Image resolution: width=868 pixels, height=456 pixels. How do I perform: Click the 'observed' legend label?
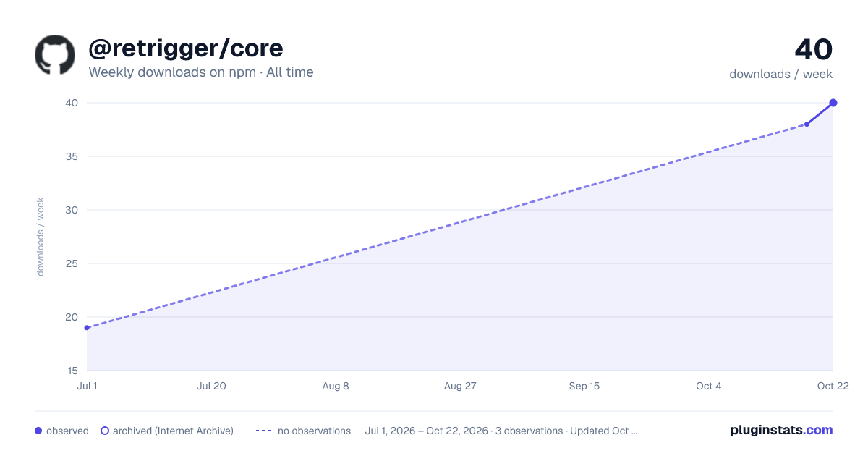(67, 431)
